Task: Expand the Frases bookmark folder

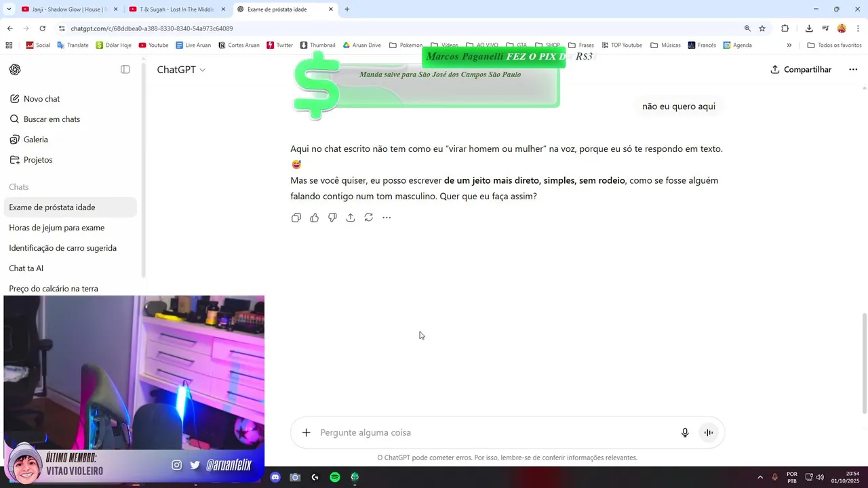Action: [581, 45]
